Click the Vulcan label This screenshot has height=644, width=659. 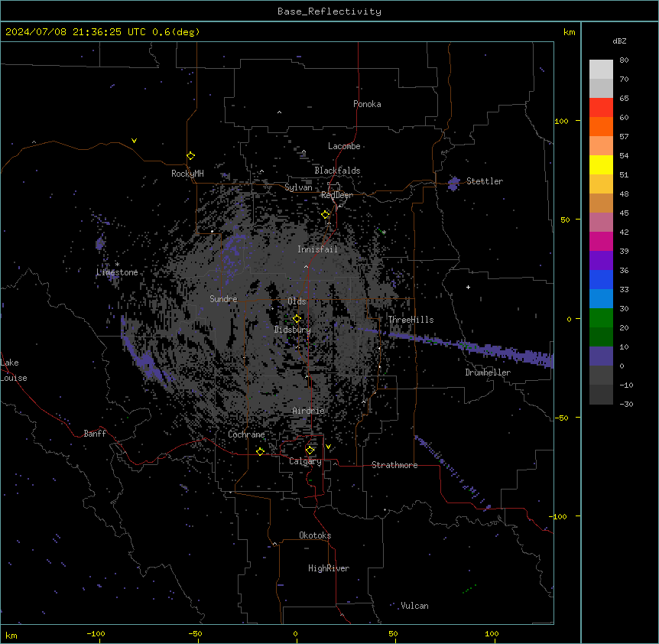pos(414,606)
